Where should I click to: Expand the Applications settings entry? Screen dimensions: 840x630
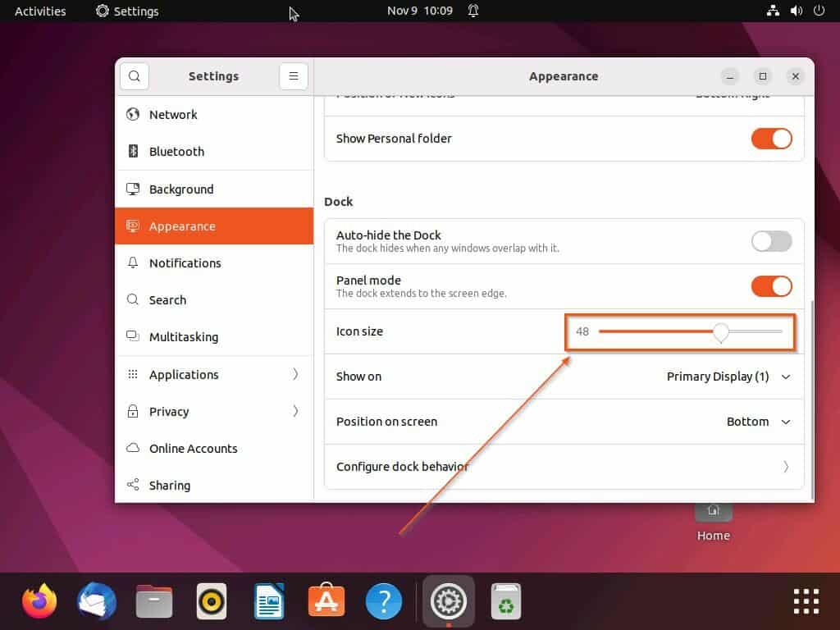tap(185, 374)
